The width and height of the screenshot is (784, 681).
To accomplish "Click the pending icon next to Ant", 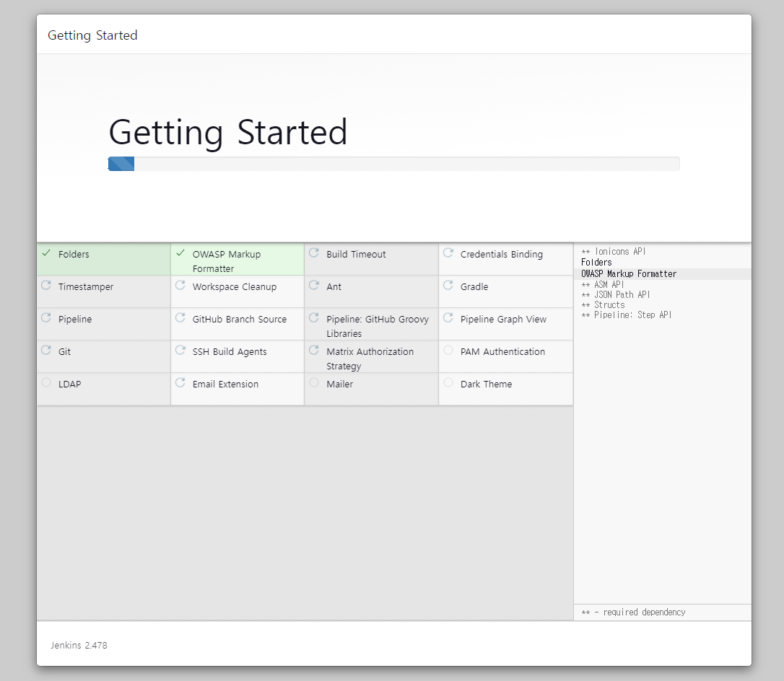I will click(314, 285).
